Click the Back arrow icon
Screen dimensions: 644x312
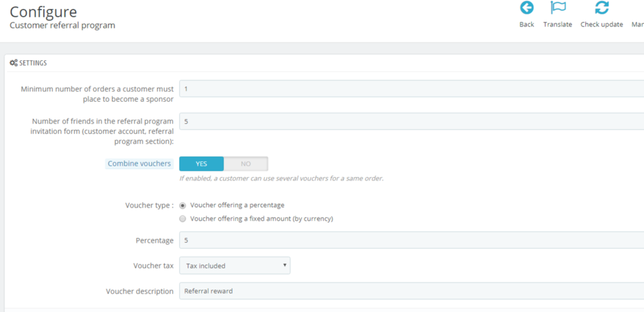[x=527, y=8]
